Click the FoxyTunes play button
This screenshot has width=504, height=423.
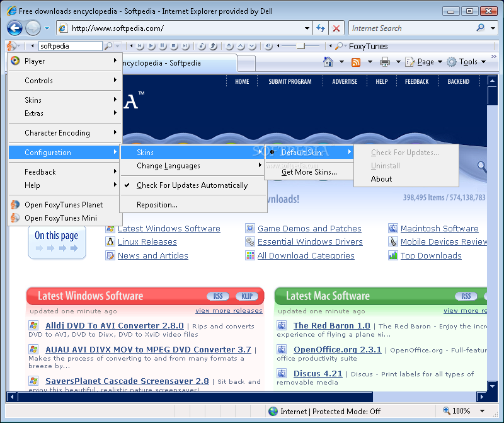click(151, 46)
